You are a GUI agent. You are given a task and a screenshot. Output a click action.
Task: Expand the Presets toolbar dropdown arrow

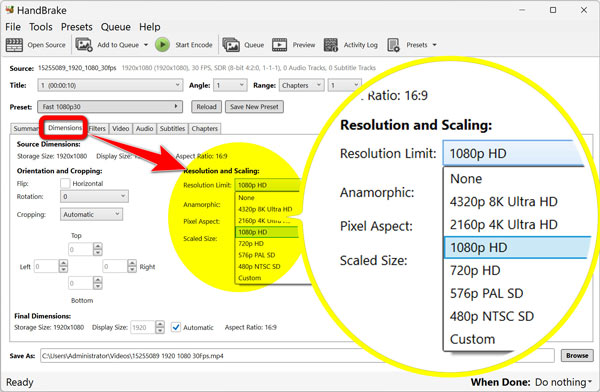point(434,45)
